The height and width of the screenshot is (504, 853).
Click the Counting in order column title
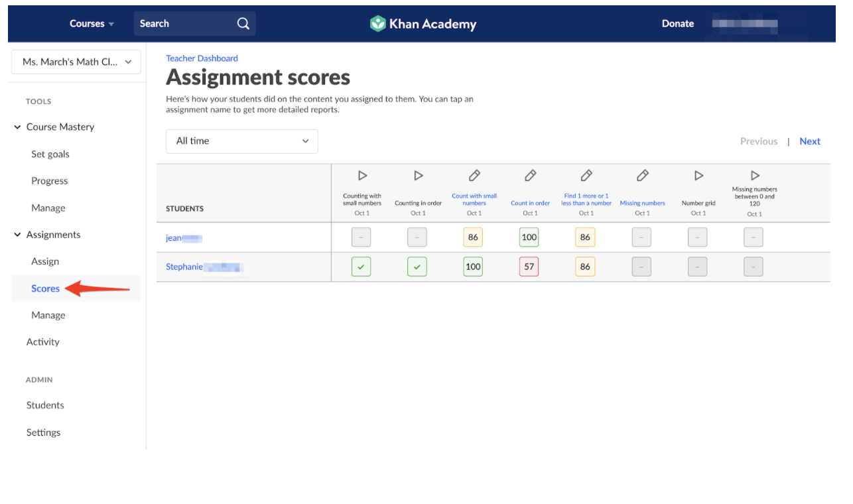419,204
